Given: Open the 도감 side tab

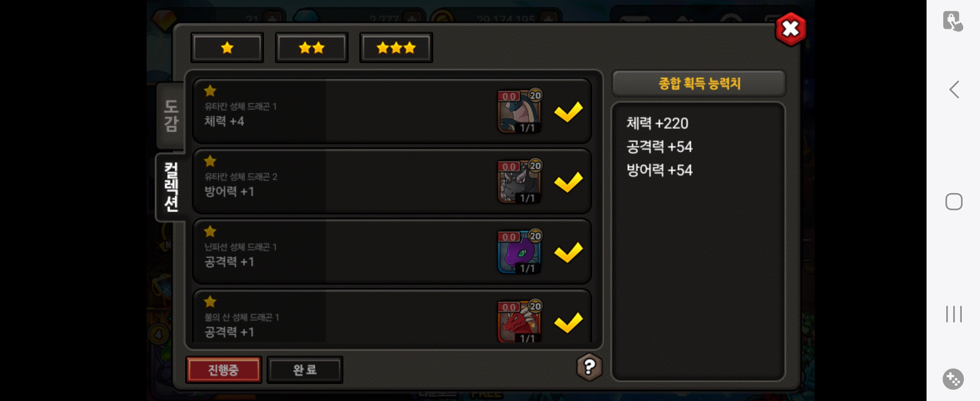Looking at the screenshot, I should [171, 115].
